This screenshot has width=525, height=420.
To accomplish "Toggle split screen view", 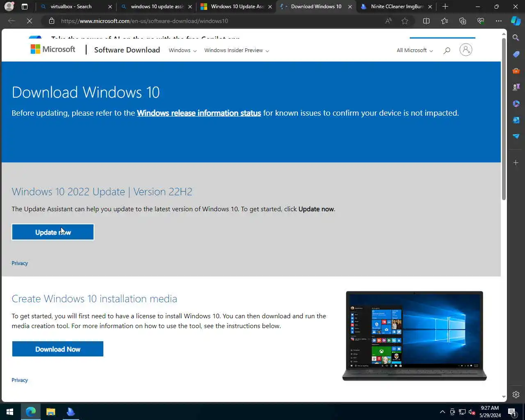I will (426, 21).
